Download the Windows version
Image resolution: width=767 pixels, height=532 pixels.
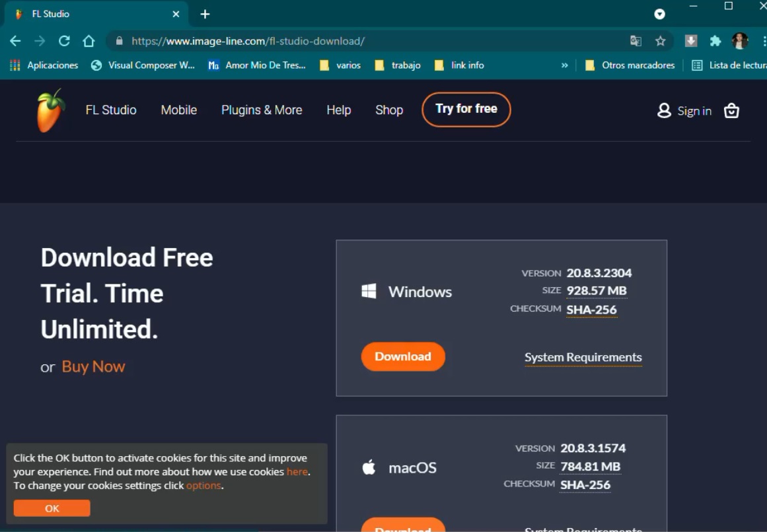point(403,356)
